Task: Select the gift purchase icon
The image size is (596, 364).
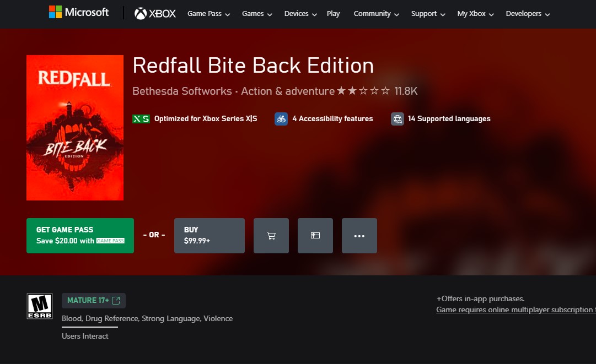Action: coord(315,235)
